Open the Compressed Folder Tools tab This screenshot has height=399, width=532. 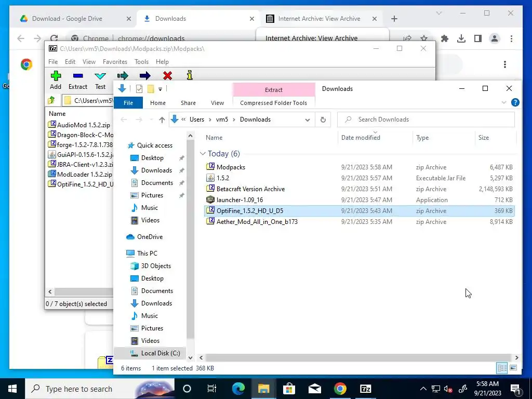tap(273, 102)
